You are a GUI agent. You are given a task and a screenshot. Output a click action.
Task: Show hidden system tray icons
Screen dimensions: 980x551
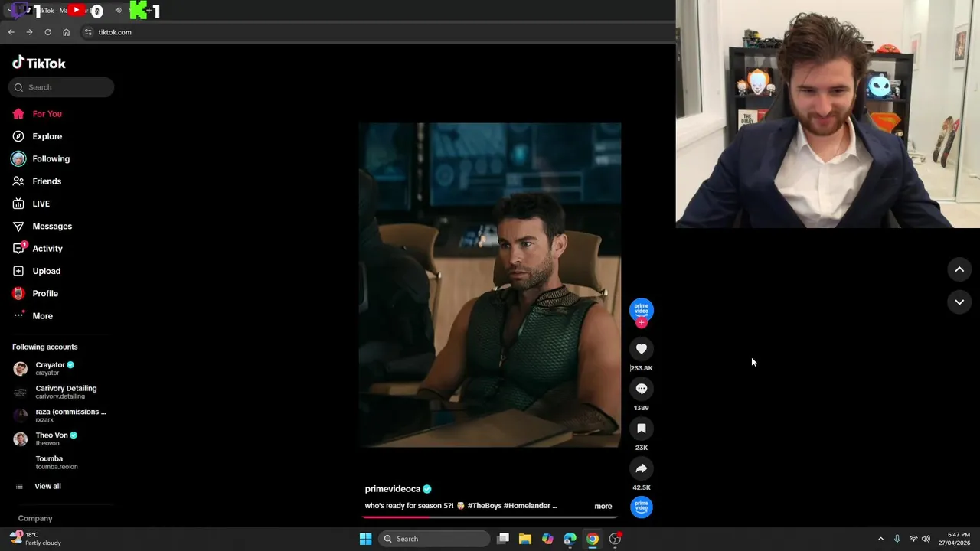(x=880, y=539)
